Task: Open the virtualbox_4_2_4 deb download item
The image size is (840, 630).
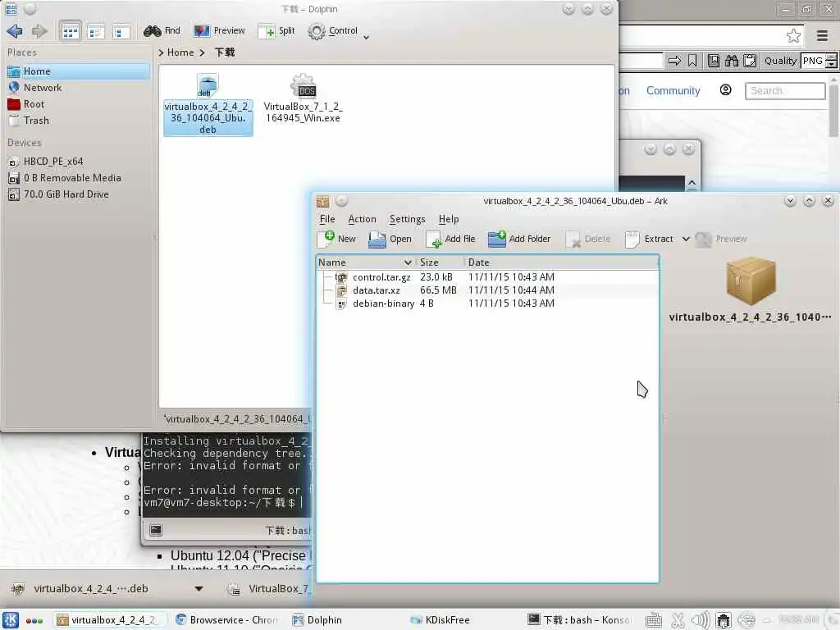Action: click(90, 589)
